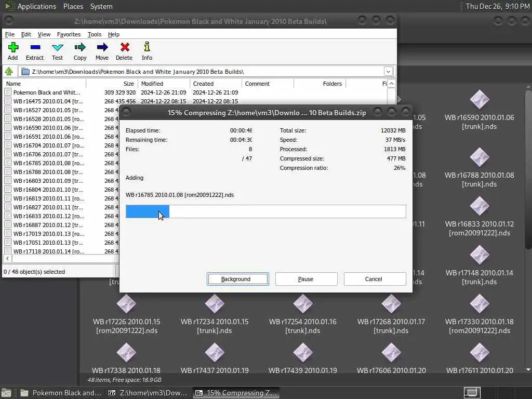Open the System menu in top panel
The image size is (532, 399).
click(x=101, y=6)
